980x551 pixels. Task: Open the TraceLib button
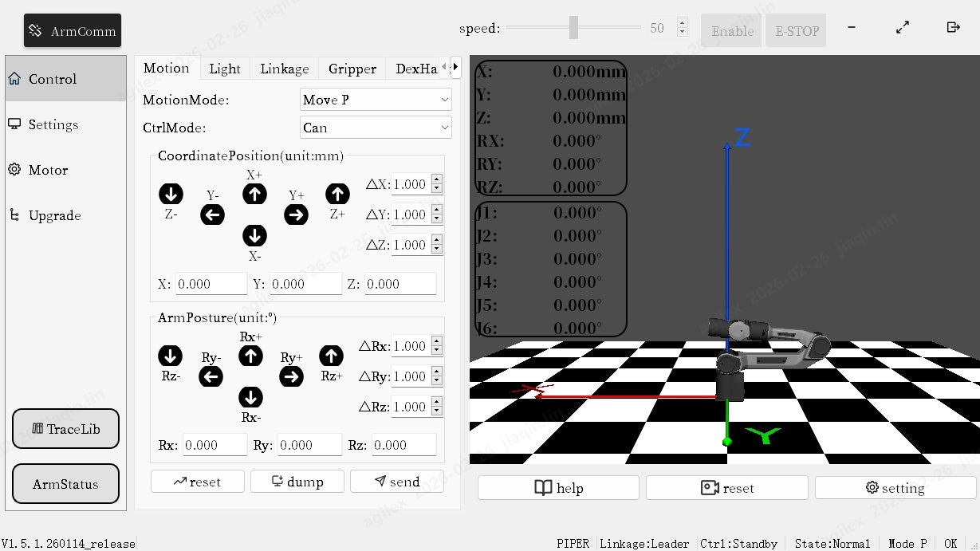pos(65,429)
